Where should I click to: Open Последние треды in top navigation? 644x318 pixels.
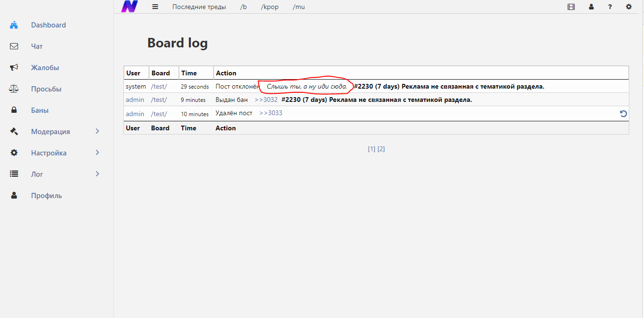click(x=199, y=7)
